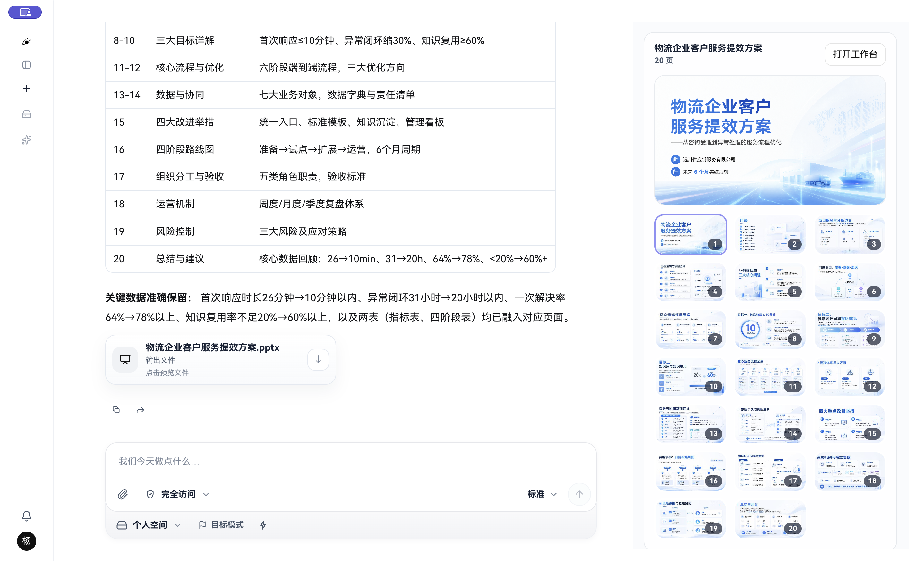
Task: Attach a file with paperclip icon
Action: 123,494
